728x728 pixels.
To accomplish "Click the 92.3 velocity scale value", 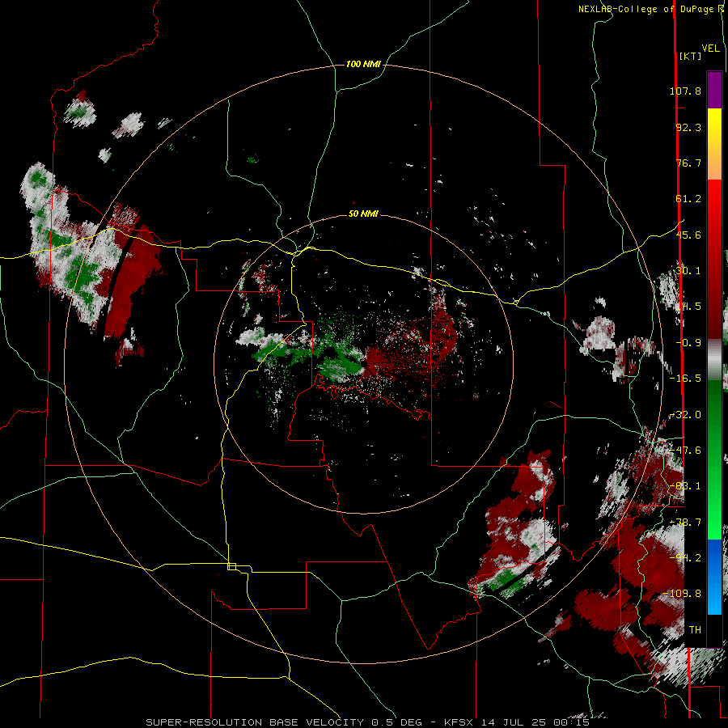I will pyautogui.click(x=688, y=127).
